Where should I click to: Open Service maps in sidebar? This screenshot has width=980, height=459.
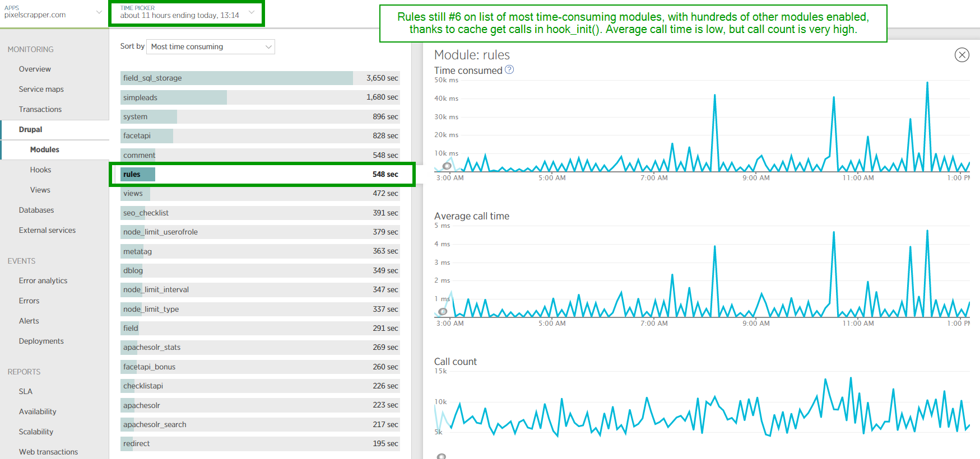(41, 89)
